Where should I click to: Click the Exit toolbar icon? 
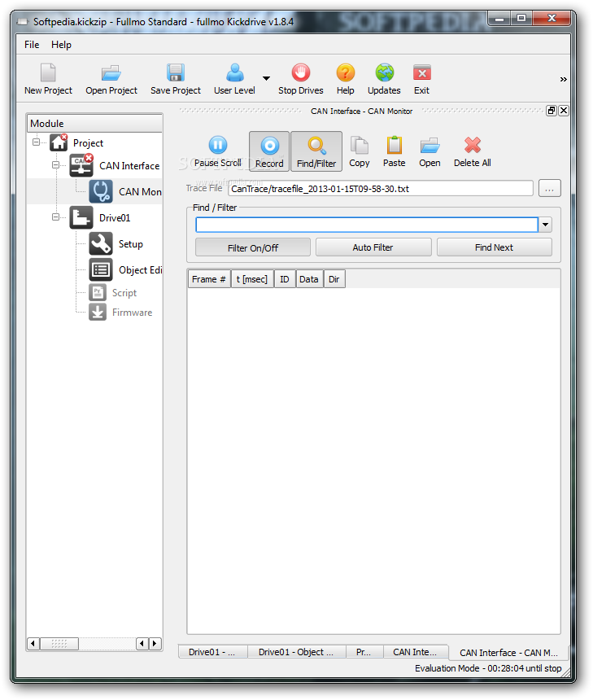tap(421, 72)
